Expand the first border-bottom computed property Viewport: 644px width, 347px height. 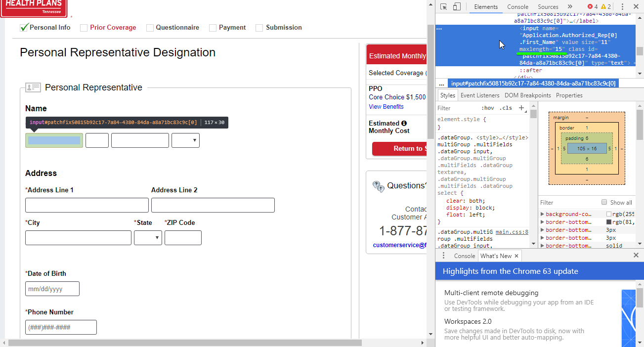[542, 222]
